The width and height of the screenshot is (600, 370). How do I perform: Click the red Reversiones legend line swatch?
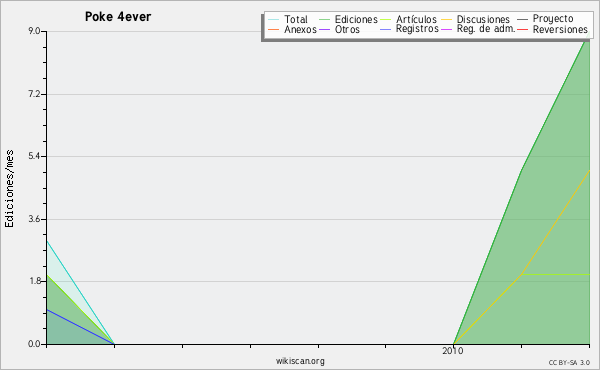tap(522, 29)
